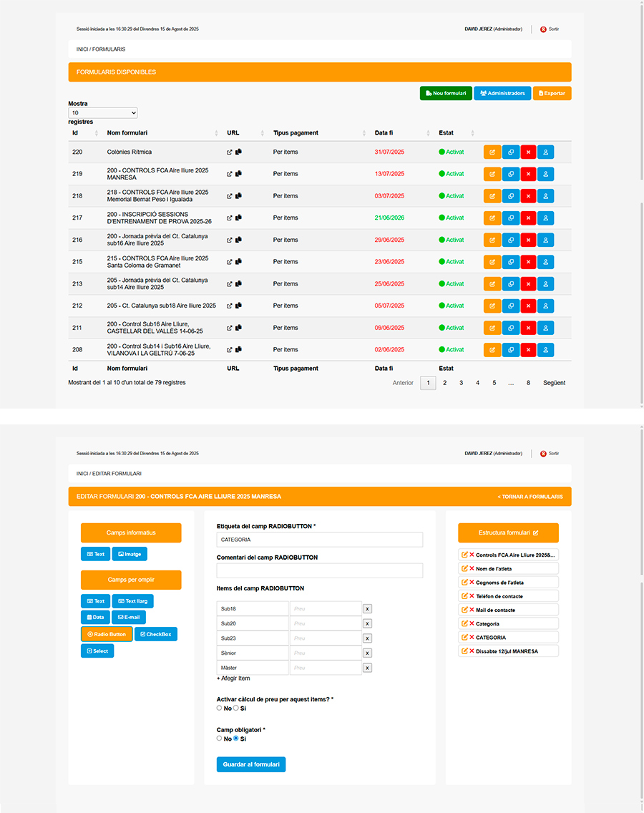
Task: Copy URL icon for form 212
Action: click(x=238, y=306)
